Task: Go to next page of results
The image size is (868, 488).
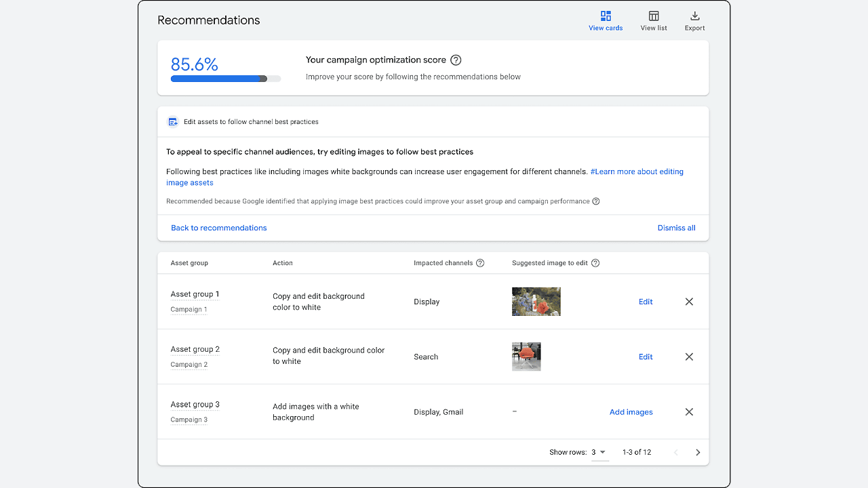Action: tap(698, 452)
